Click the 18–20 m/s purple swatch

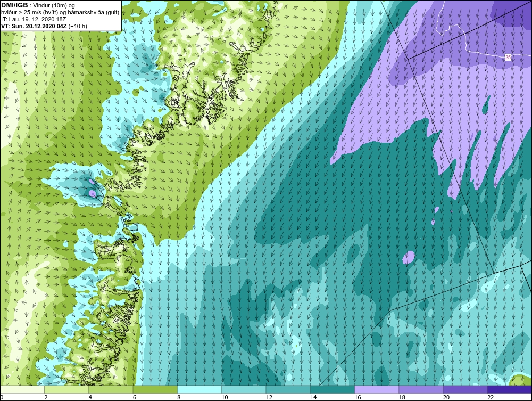click(421, 389)
